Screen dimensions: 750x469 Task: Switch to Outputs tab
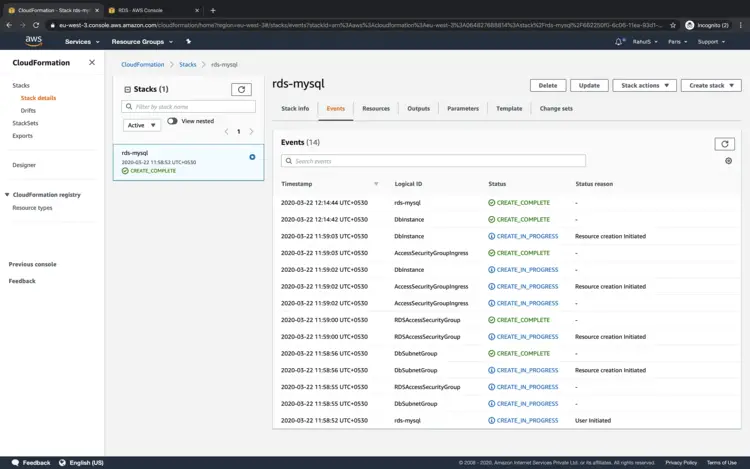(x=419, y=109)
